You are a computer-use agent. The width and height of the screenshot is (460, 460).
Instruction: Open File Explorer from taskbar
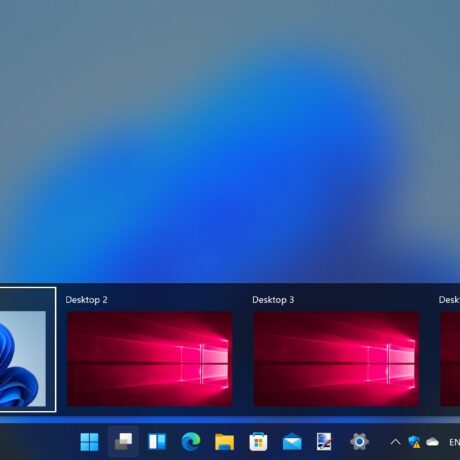tap(225, 442)
